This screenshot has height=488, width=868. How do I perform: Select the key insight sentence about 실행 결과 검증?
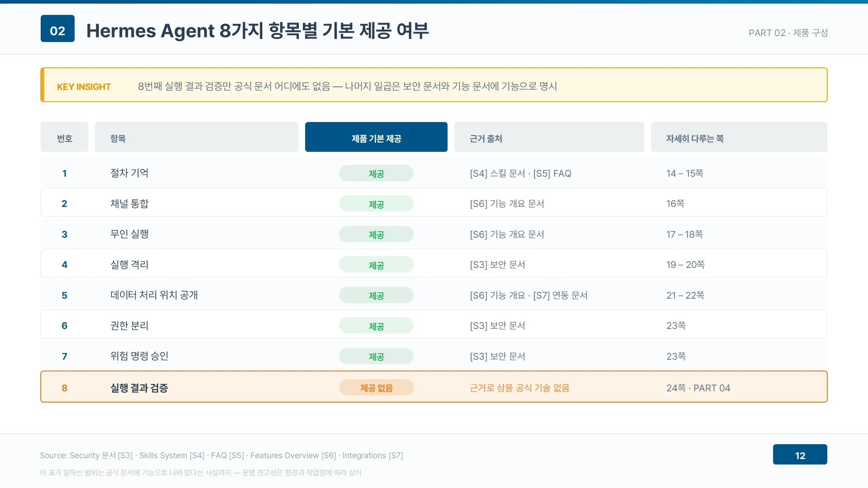click(347, 86)
